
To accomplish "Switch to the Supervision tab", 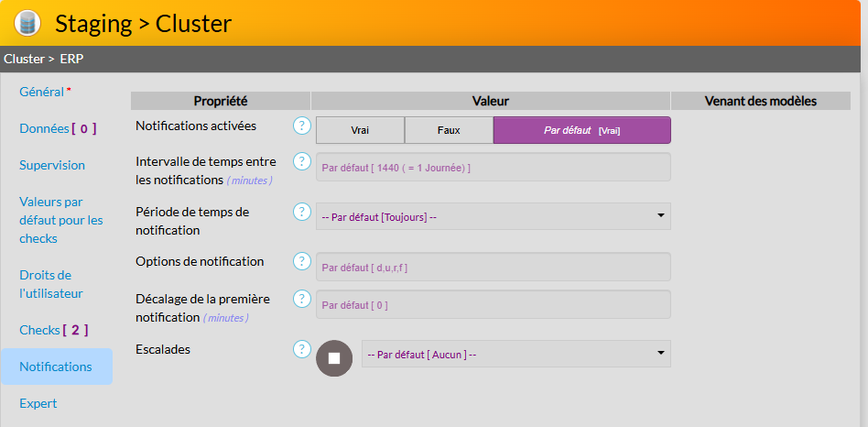I will coord(52,165).
